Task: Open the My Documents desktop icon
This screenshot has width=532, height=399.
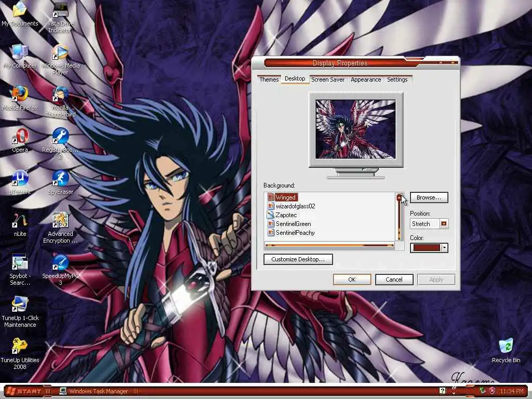Action: (x=20, y=14)
